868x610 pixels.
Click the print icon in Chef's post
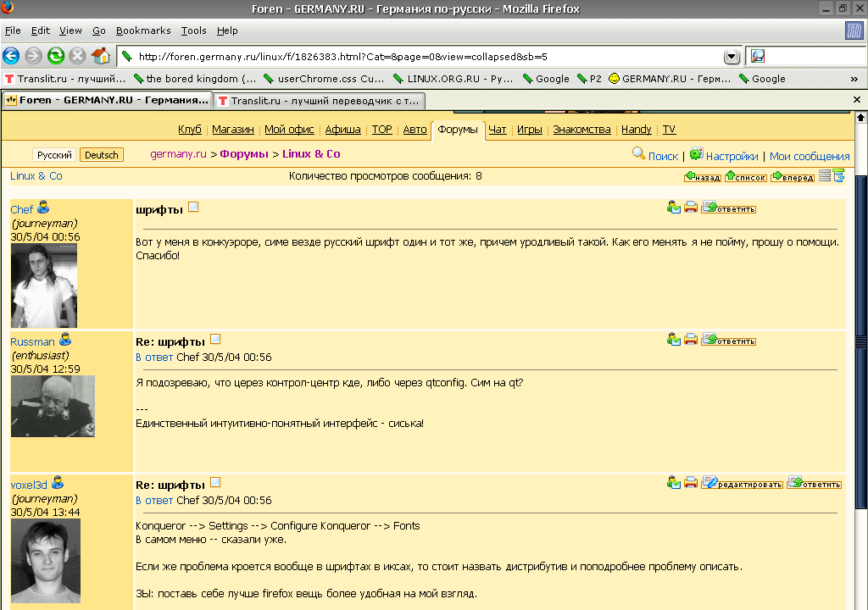coord(691,208)
